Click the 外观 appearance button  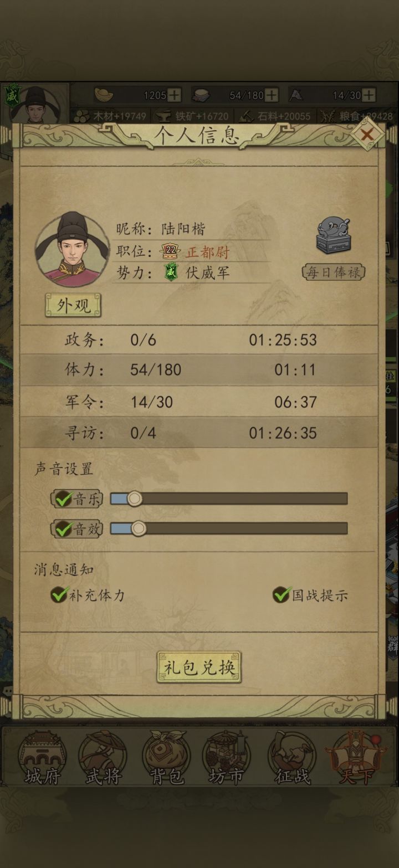[x=73, y=305]
